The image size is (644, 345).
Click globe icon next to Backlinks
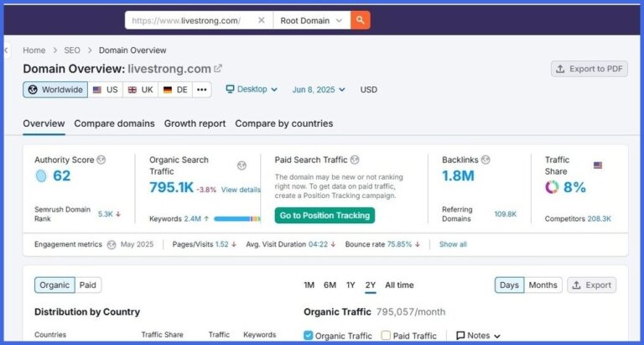(486, 160)
